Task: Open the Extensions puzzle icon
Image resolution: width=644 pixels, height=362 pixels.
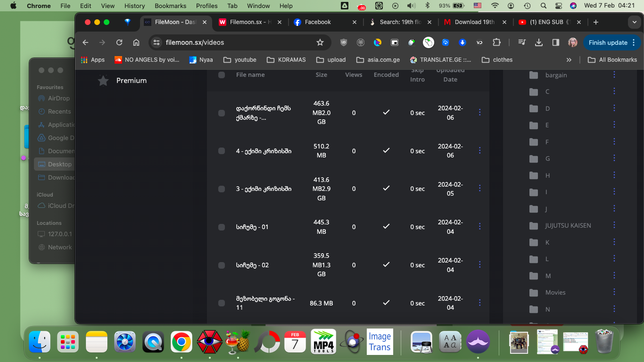Action: click(x=496, y=42)
